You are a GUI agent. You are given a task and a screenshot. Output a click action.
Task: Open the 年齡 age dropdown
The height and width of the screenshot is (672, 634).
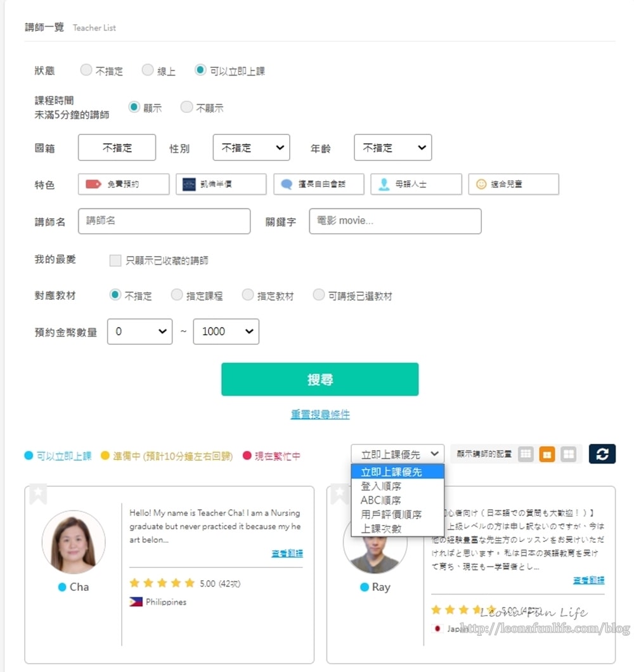pos(392,148)
